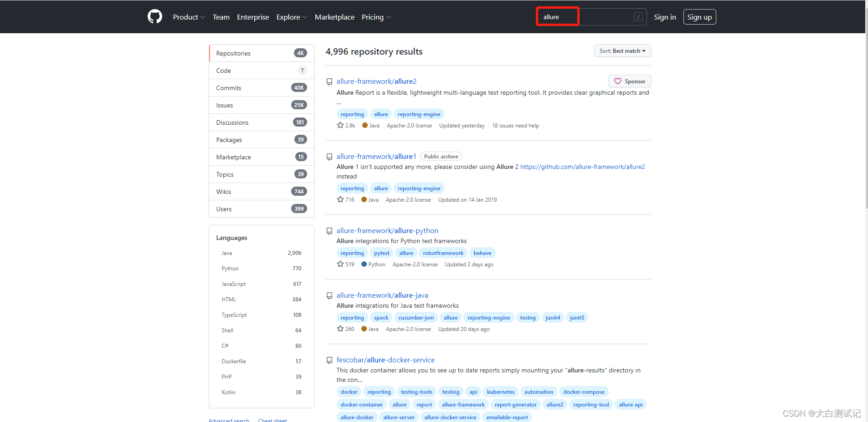This screenshot has width=868, height=422.
Task: Click the repo icon beside allure-framework/allure-python
Action: (329, 231)
